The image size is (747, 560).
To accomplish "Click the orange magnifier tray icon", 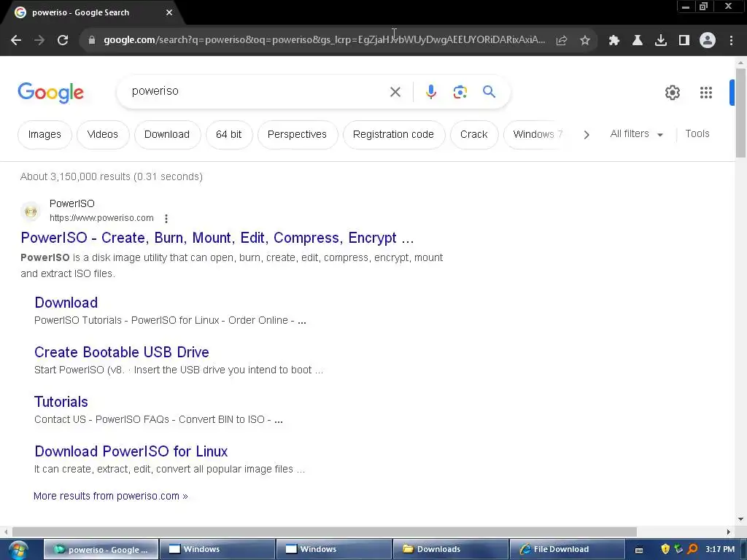I will click(693, 550).
